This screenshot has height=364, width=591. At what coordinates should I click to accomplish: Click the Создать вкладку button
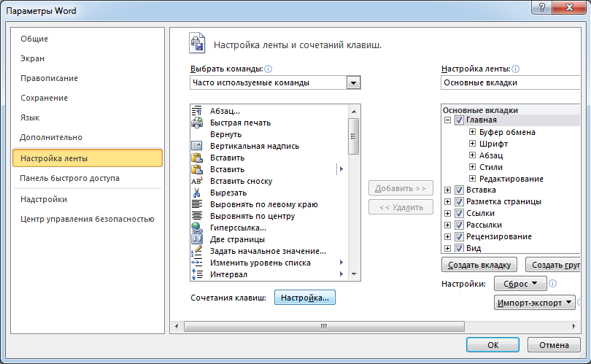pyautogui.click(x=479, y=265)
